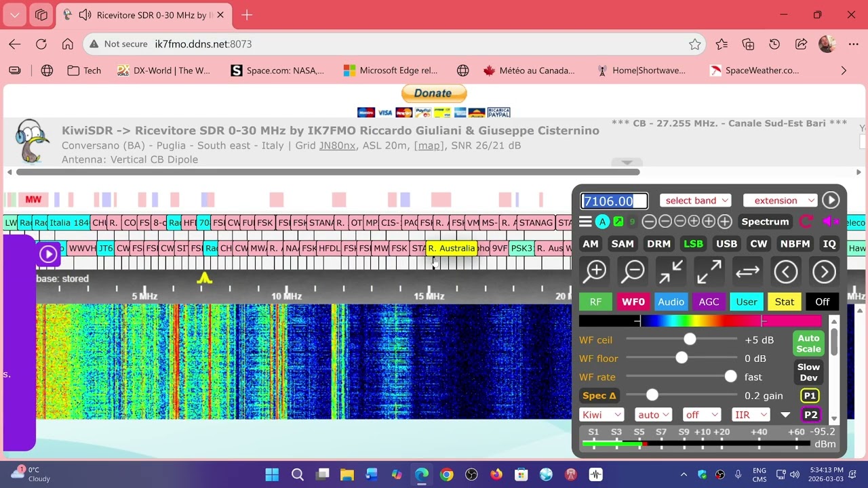Click the largest frequency step-down minus circle
The width and height of the screenshot is (868, 488).
tap(649, 222)
